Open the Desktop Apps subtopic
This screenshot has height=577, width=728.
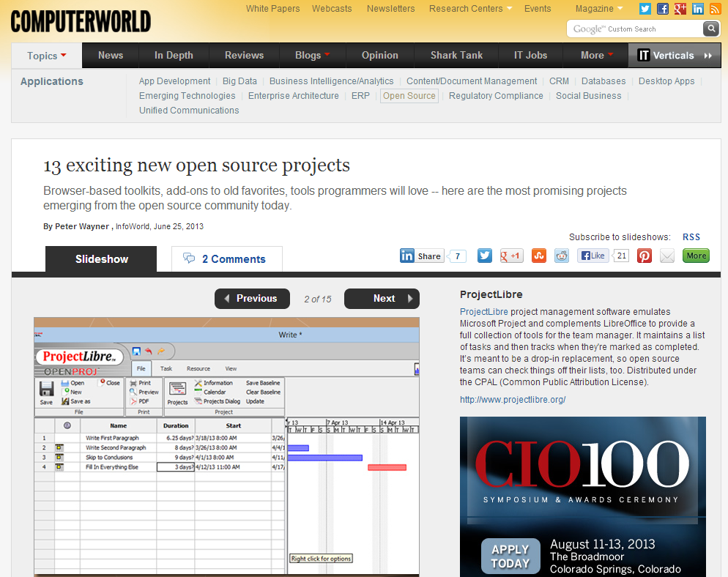[666, 81]
